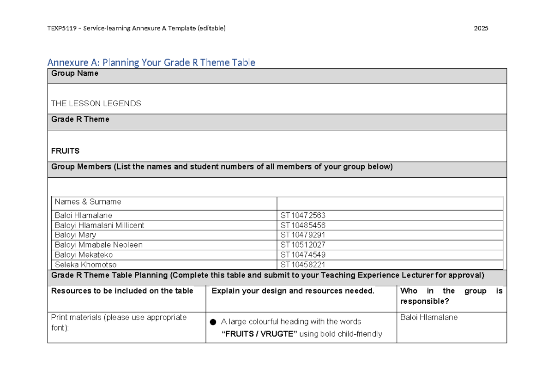Click the Names & Surname column header

coord(88,202)
